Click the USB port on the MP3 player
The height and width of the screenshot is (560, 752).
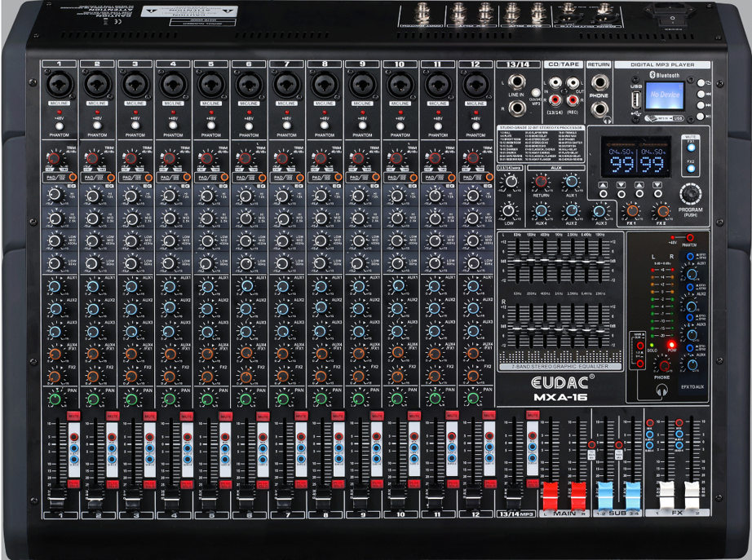click(636, 101)
